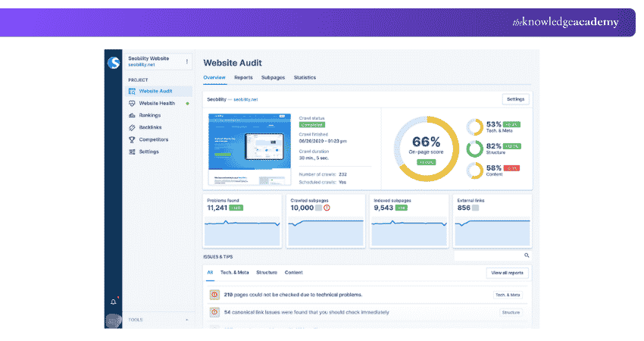Expand the Tools section arrow
This screenshot has width=644, height=341.
187,320
